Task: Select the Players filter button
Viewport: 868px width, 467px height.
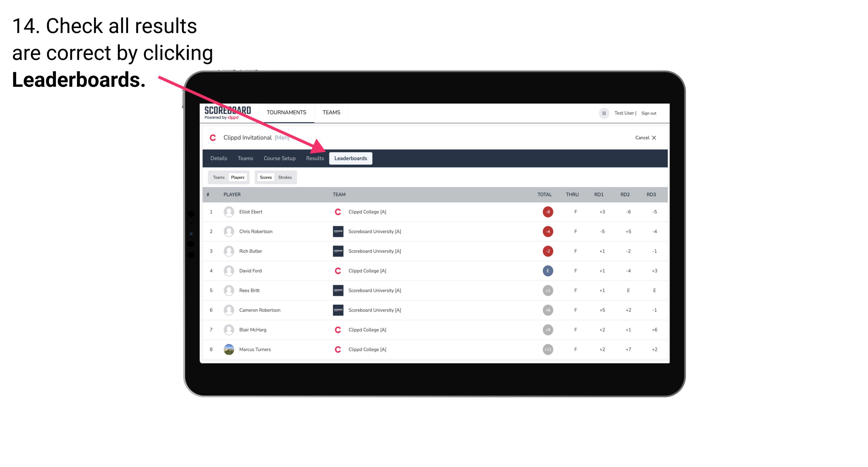Action: coord(237,177)
